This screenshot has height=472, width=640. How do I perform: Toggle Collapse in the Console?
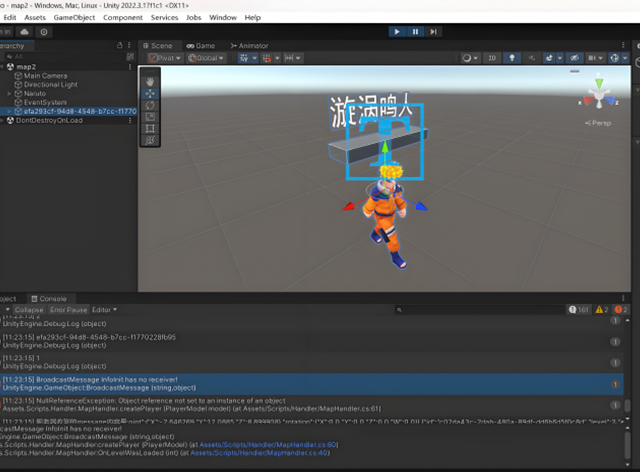tap(28, 310)
